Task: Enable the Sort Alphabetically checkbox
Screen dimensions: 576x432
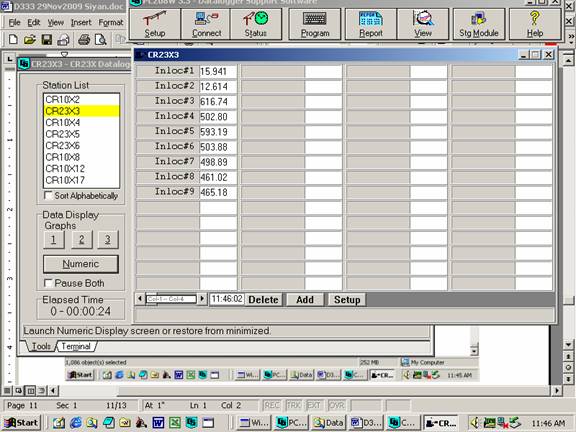Action: pos(48,195)
